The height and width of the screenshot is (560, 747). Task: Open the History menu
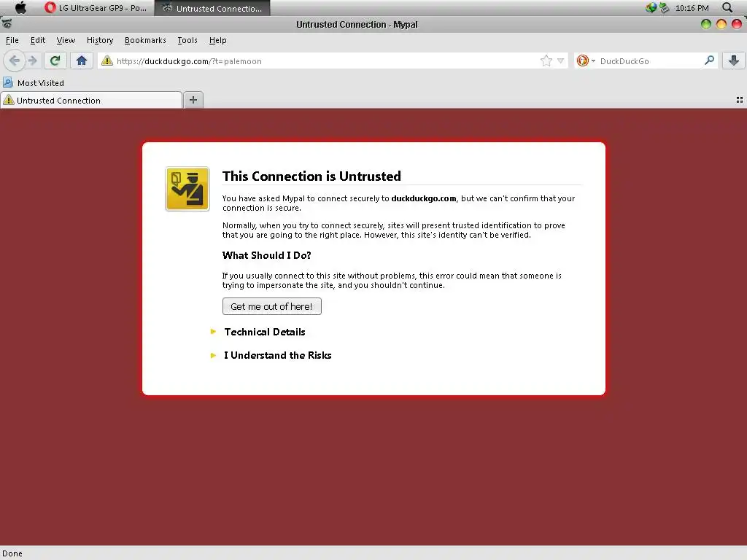(100, 41)
